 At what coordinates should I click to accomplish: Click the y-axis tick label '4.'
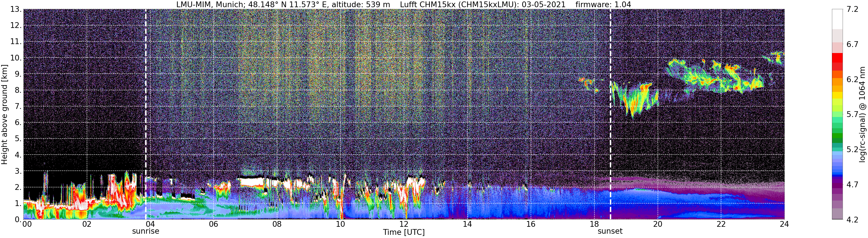click(18, 155)
